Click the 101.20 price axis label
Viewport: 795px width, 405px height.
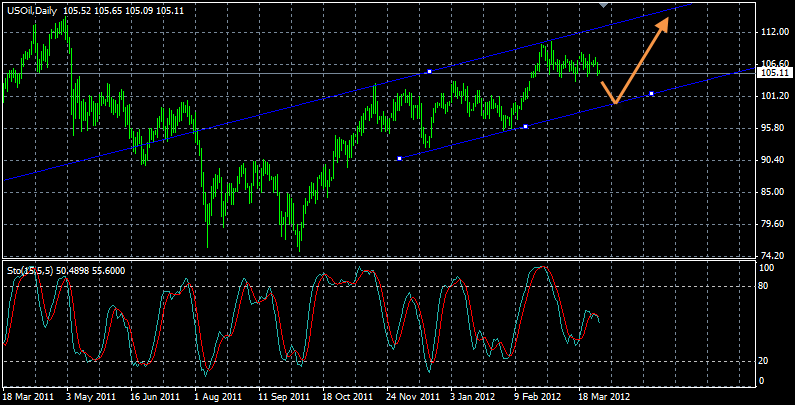click(x=774, y=96)
